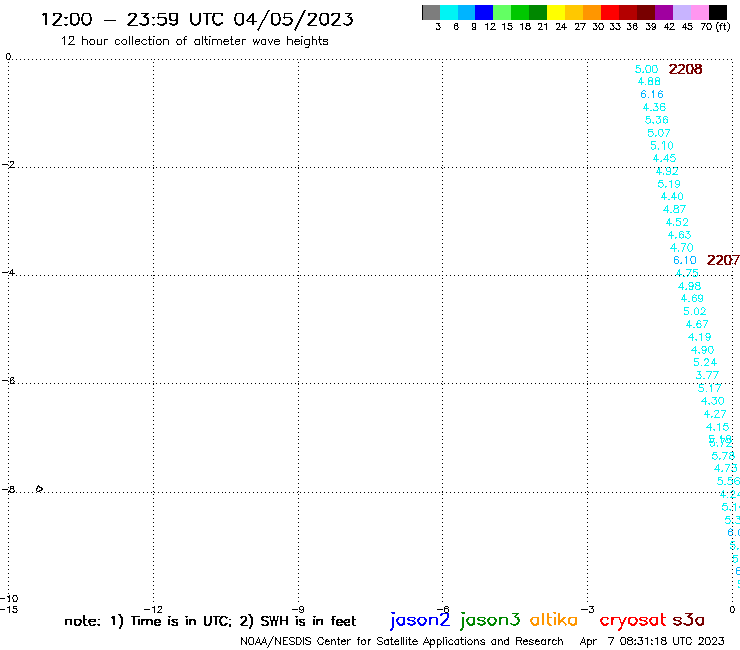The height and width of the screenshot is (650, 740).
Task: Click the 6.16 wave height value
Action: 652,94
